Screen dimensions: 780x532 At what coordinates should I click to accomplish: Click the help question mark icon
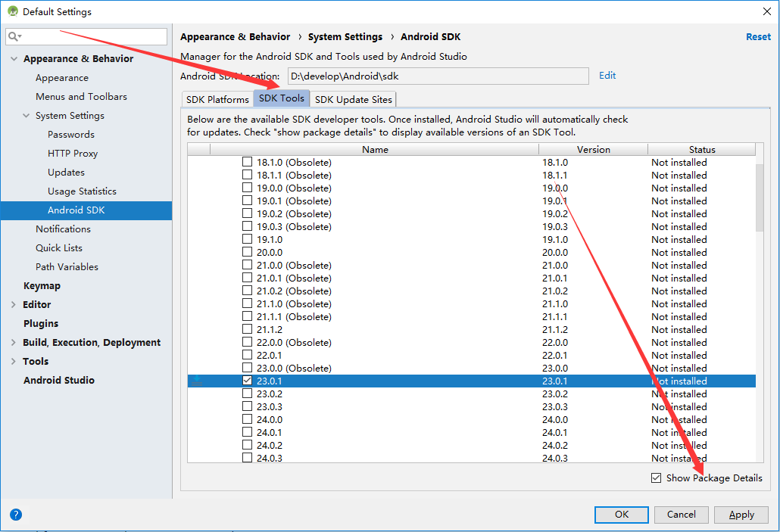tap(16, 515)
